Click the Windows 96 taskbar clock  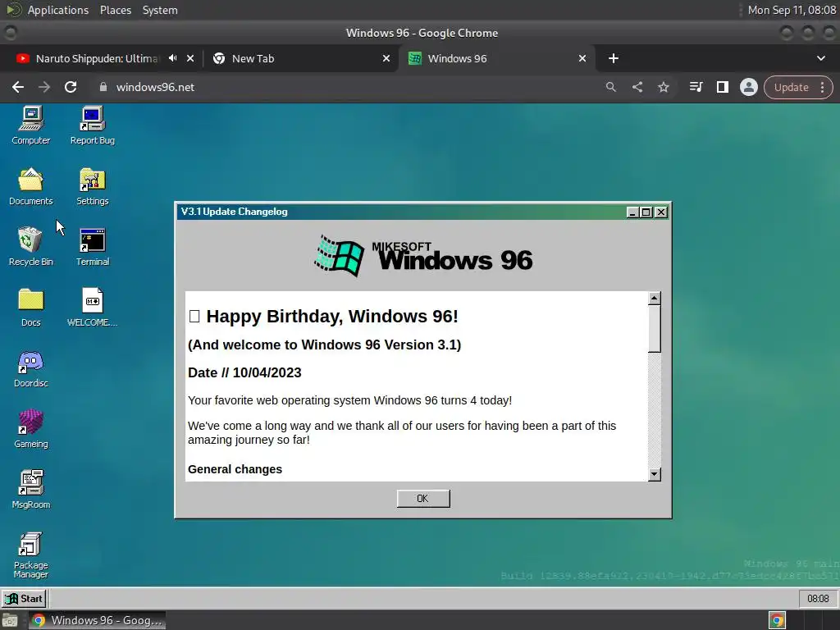[x=818, y=598]
